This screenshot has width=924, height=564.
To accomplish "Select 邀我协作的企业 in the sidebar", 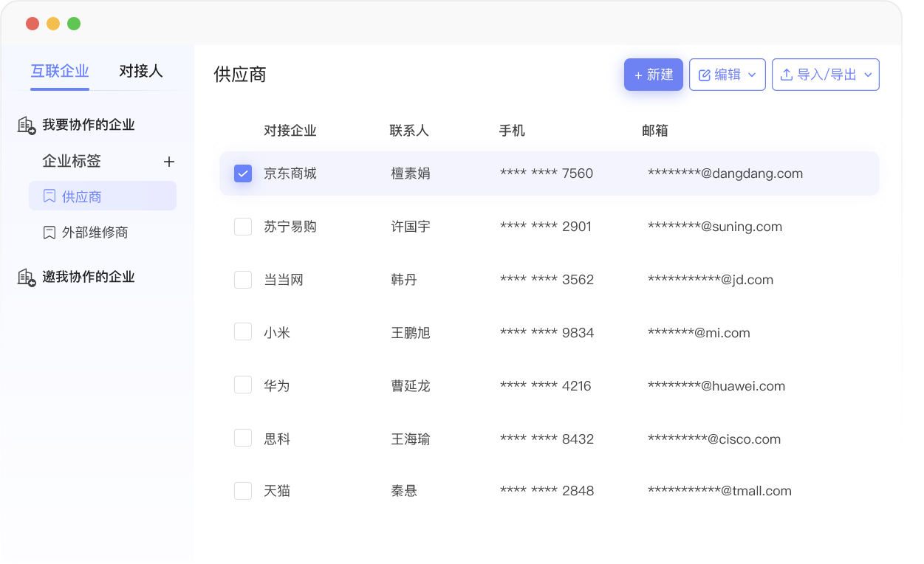I will click(x=89, y=277).
